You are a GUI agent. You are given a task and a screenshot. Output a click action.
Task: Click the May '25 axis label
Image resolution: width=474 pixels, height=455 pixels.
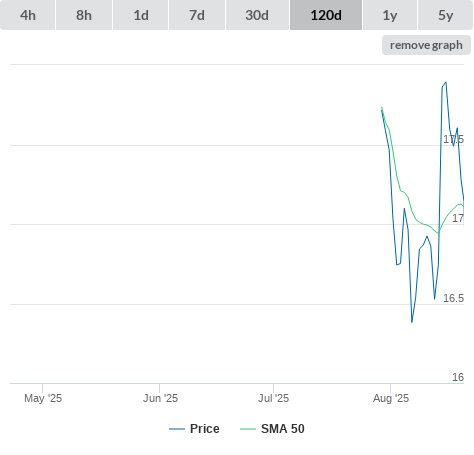[43, 398]
